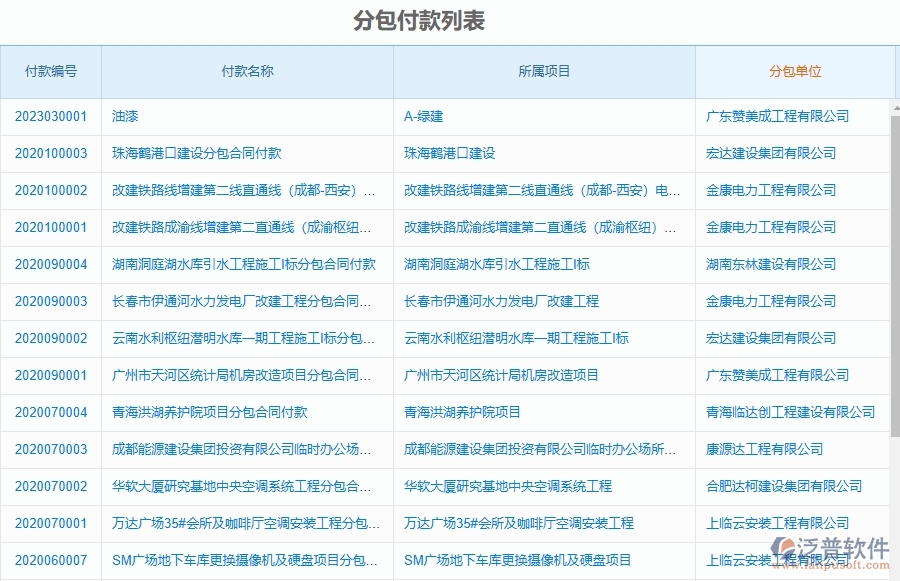Open payment record 2020090004
The width and height of the screenshot is (900, 581).
coord(49,264)
